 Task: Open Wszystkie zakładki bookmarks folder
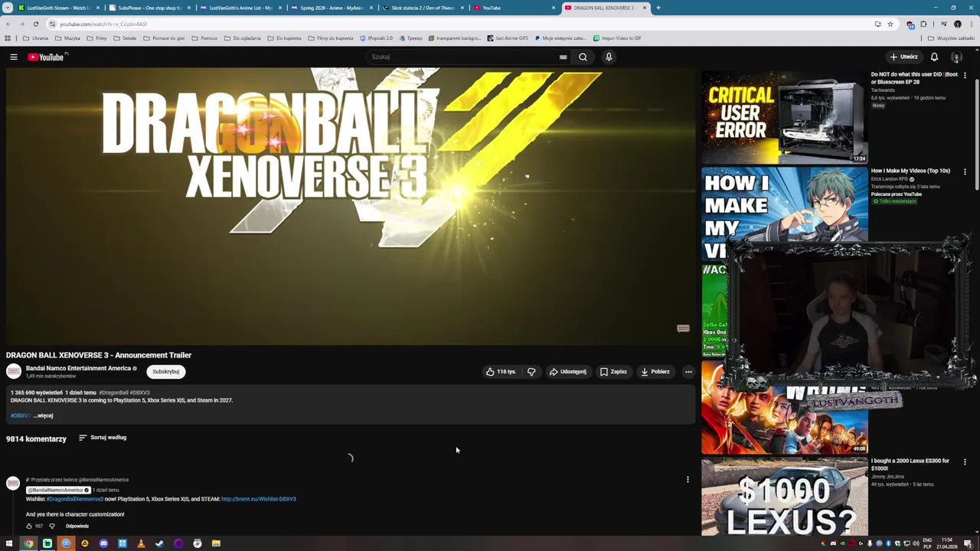pos(951,38)
